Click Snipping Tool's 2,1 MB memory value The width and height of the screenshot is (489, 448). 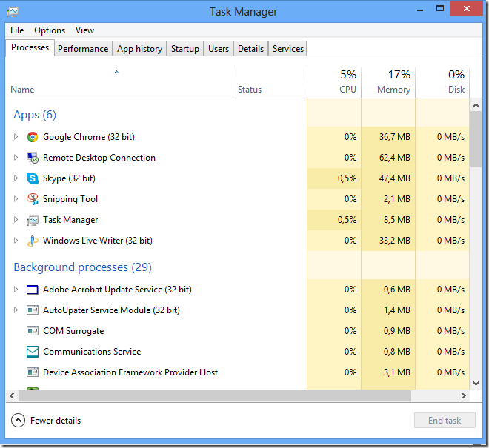(396, 199)
